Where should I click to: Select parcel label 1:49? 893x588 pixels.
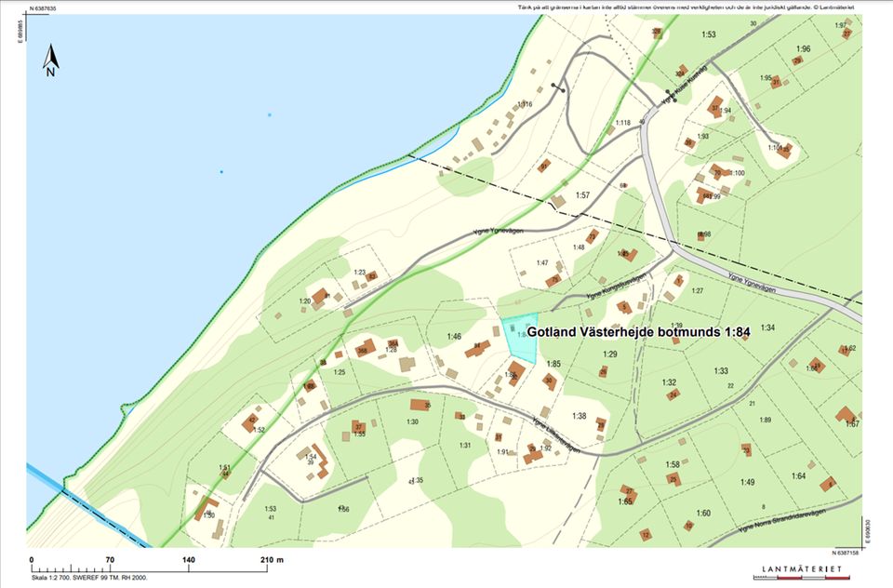point(747,481)
